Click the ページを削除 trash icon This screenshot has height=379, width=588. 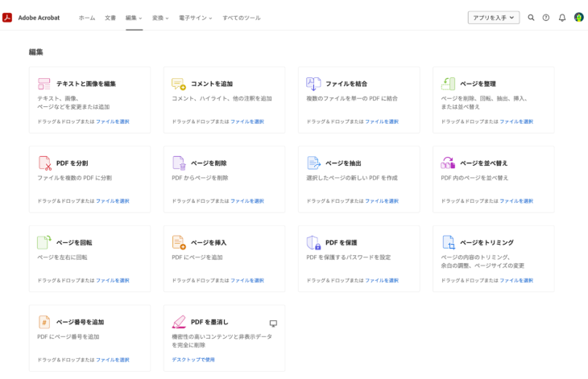click(179, 163)
